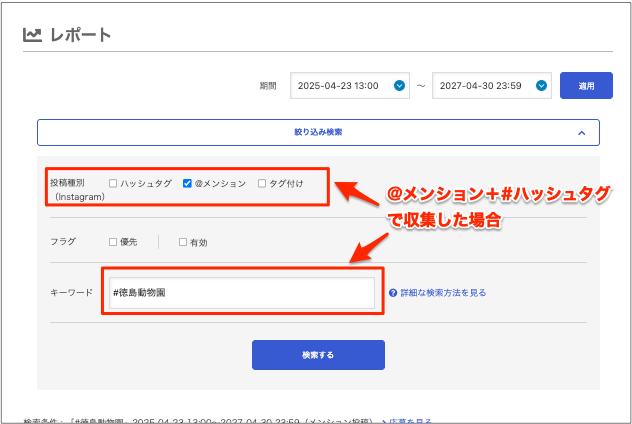Click the chart icon beside レポート heading
This screenshot has height=424, width=632.
point(33,35)
